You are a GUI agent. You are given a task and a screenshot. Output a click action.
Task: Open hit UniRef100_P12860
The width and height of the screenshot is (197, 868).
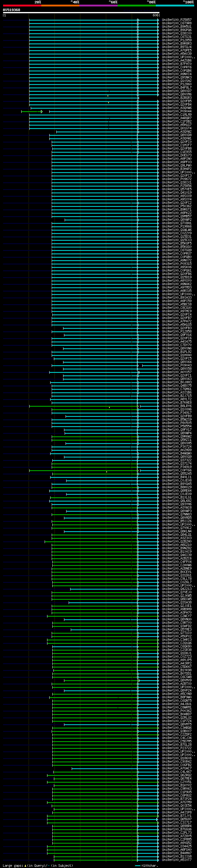coord(176,84)
